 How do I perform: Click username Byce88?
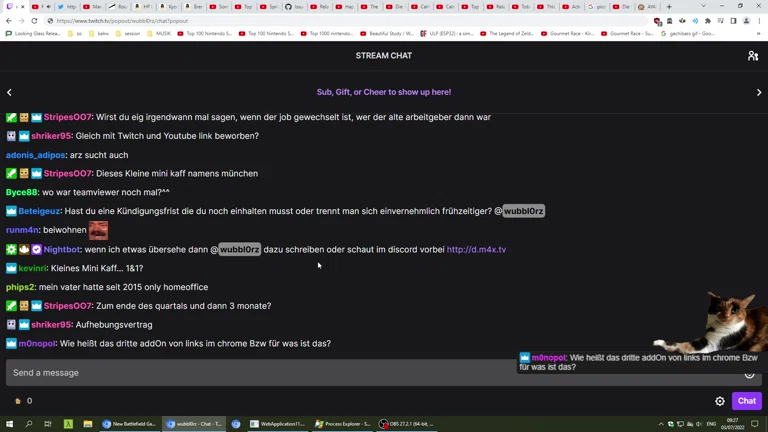22,192
